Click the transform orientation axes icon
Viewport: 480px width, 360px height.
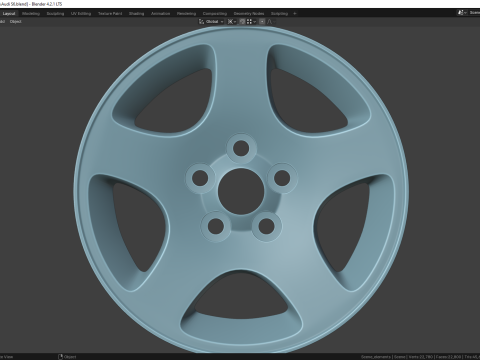point(201,22)
